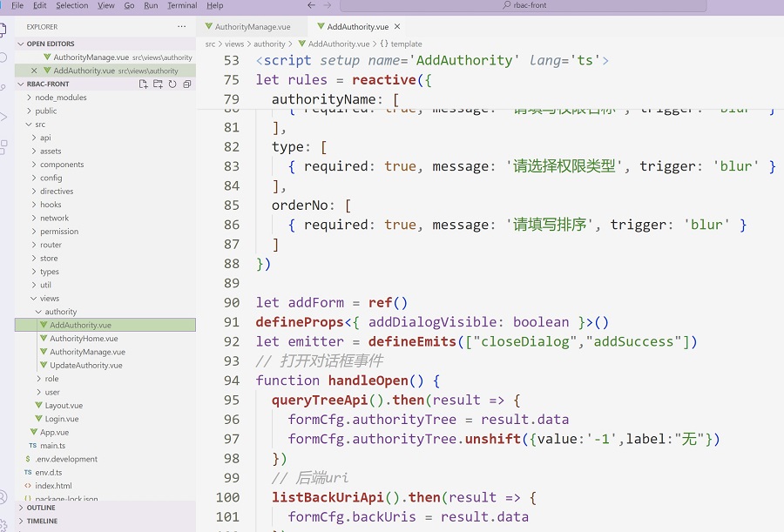Expand the node_modules folder
Screen dimensions: 784x532
tap(60, 98)
